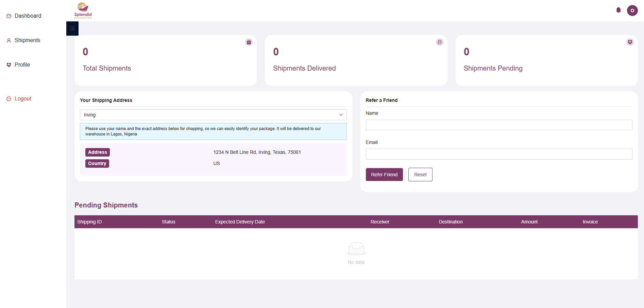Click the Profile dropbox-style icon
644x308 pixels.
click(x=9, y=65)
